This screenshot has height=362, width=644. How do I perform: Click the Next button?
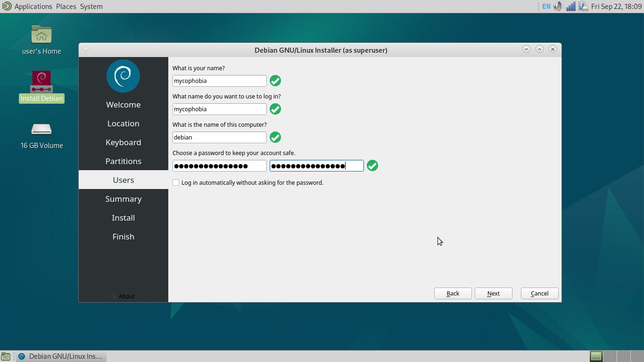[x=494, y=293]
